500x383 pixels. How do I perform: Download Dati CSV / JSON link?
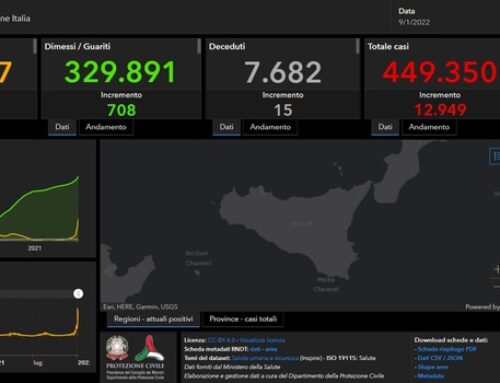[440, 358]
